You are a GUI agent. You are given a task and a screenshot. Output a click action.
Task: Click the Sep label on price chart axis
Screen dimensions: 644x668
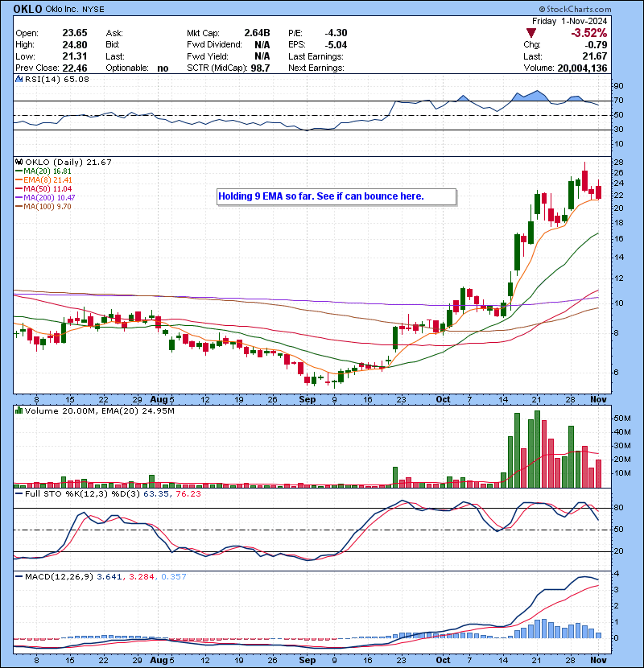pyautogui.click(x=307, y=399)
